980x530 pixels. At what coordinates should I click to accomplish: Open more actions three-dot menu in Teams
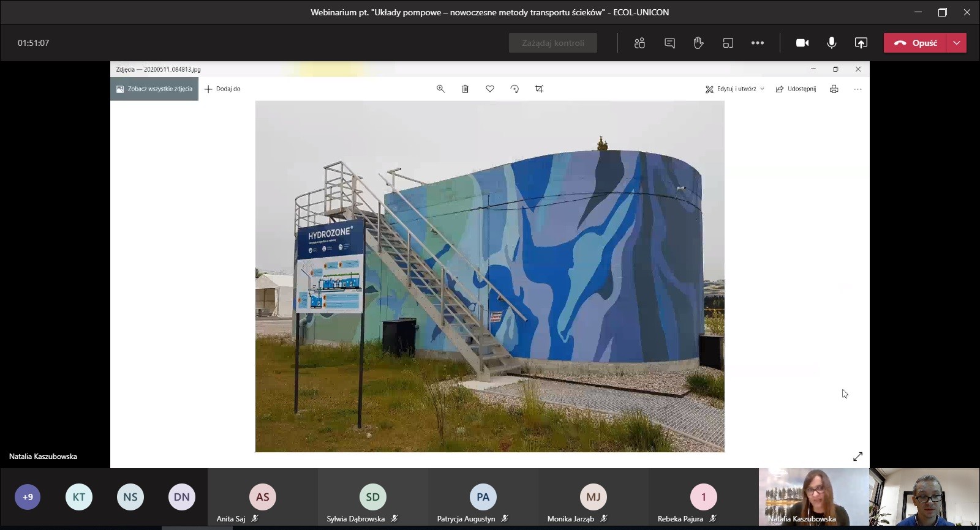[758, 43]
